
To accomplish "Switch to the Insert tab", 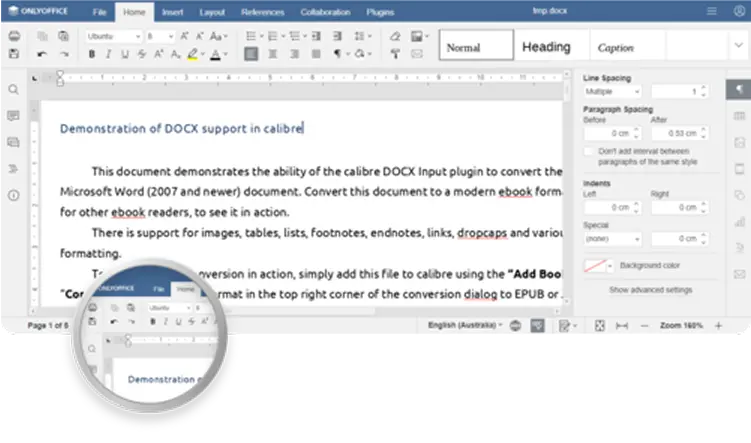I will coord(172,12).
